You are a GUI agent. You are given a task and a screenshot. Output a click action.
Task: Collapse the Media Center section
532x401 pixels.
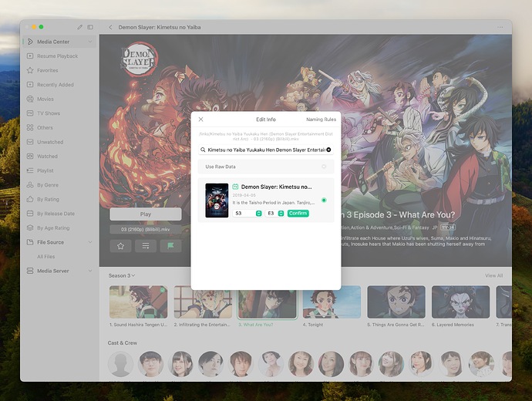tap(90, 42)
